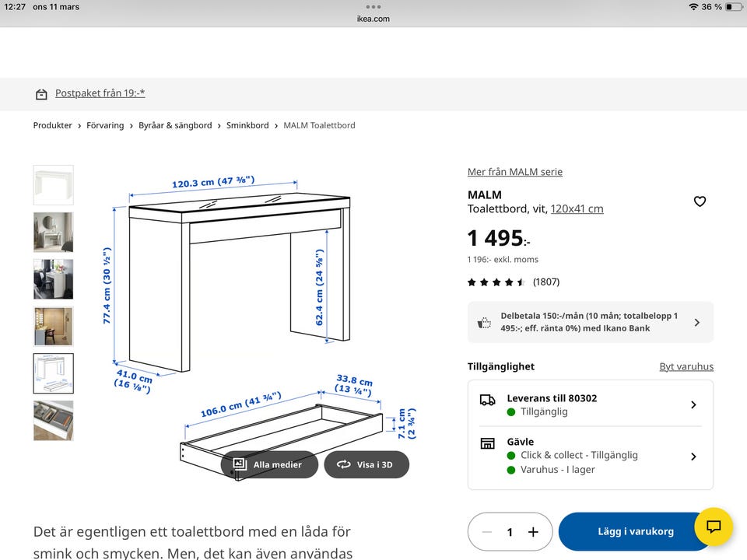Increase quantity with the plus button
The width and height of the screenshot is (747, 560).
[533, 532]
